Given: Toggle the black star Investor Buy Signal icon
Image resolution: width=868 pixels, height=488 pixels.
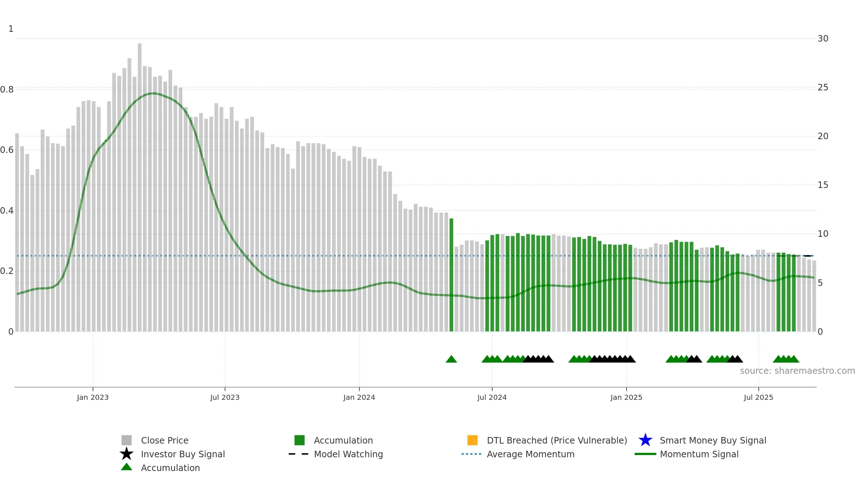Looking at the screenshot, I should pyautogui.click(x=127, y=454).
